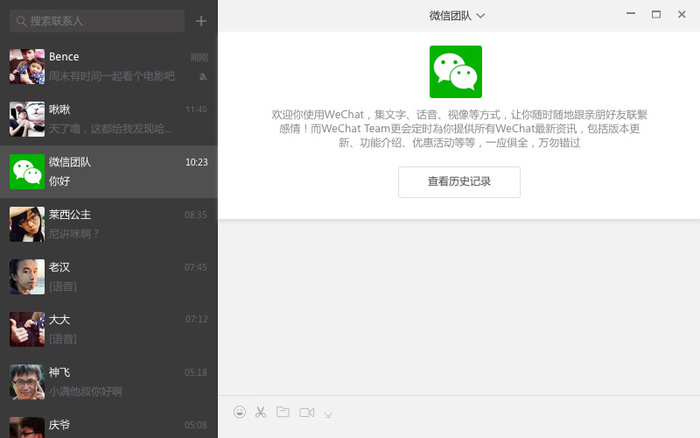
Task: Open 大大's thumbs-up avatar
Action: click(x=27, y=330)
